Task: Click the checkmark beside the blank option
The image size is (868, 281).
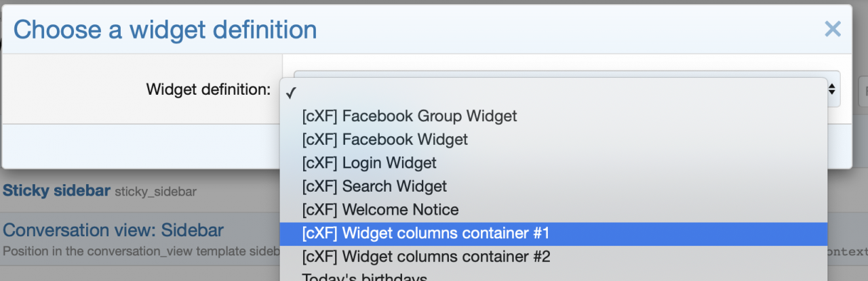Action: pos(291,93)
